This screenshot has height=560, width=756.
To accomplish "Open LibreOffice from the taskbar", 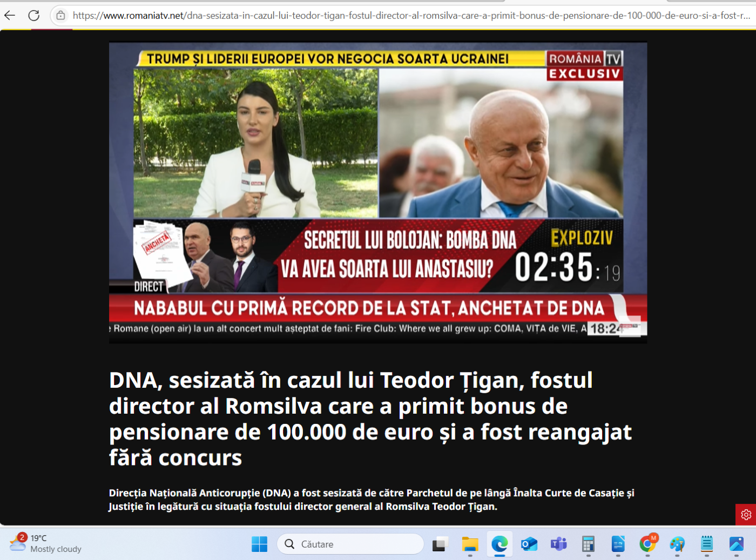I will point(618,544).
